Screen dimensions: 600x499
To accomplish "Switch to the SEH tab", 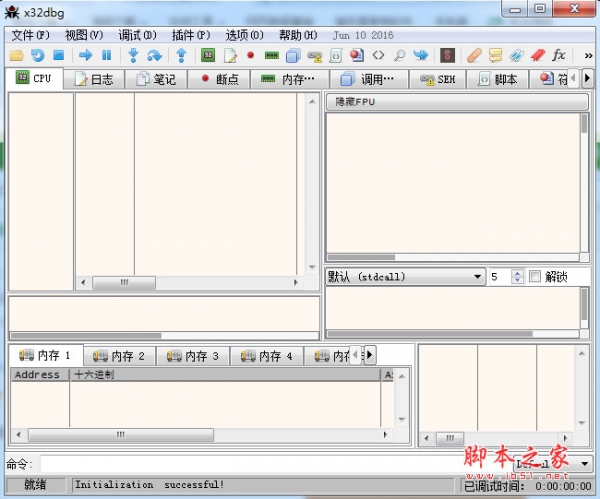I will coord(437,79).
